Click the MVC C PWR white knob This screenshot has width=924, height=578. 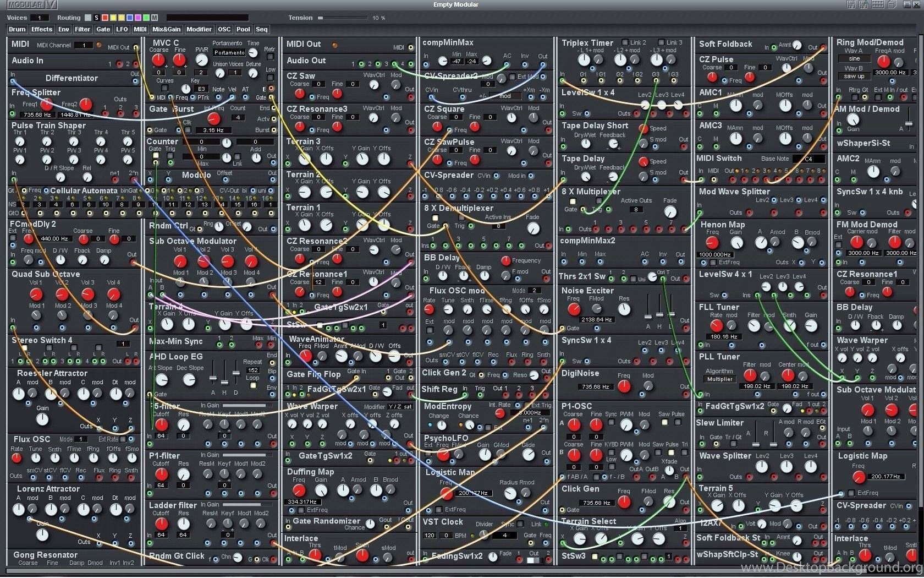[x=202, y=60]
